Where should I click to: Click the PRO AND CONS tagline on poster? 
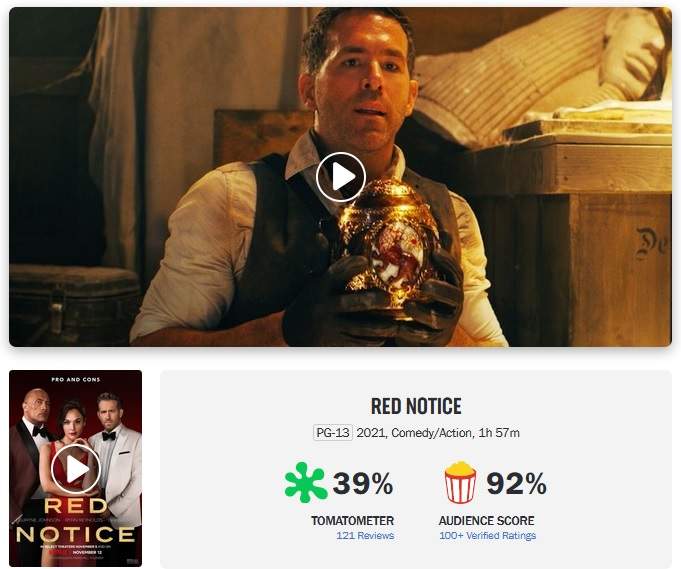[x=76, y=379]
